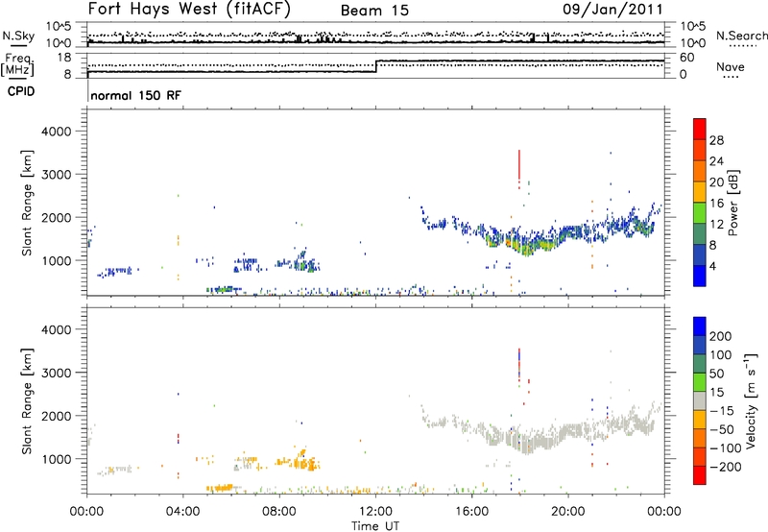
Task: Click the "N.Search" legend label
Action: pos(741,36)
